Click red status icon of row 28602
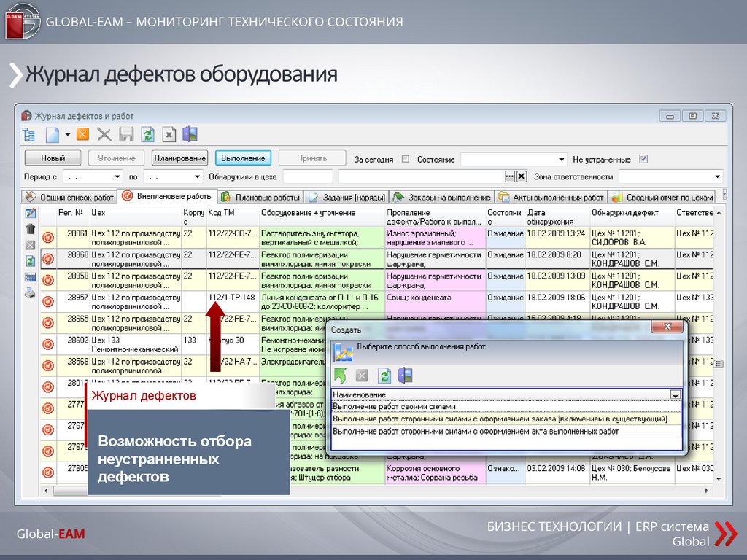Screen dimensions: 747x560 pos(48,344)
